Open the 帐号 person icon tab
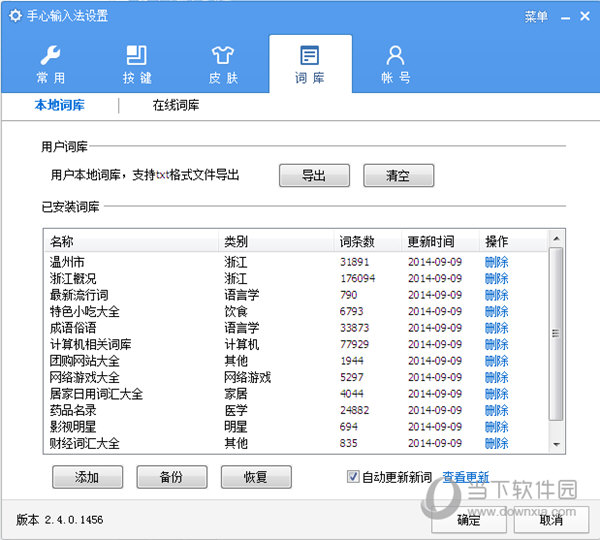Viewport: 600px width, 540px height. (x=395, y=64)
